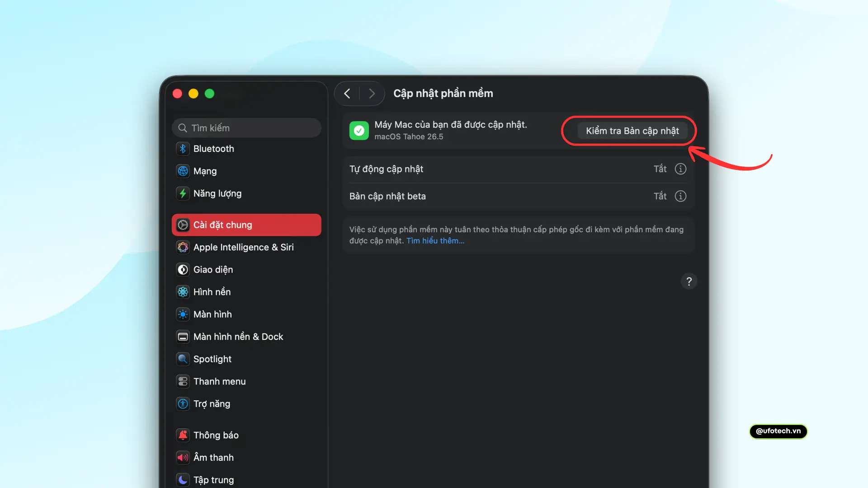
Task: Open Giao diện settings
Action: click(x=246, y=270)
